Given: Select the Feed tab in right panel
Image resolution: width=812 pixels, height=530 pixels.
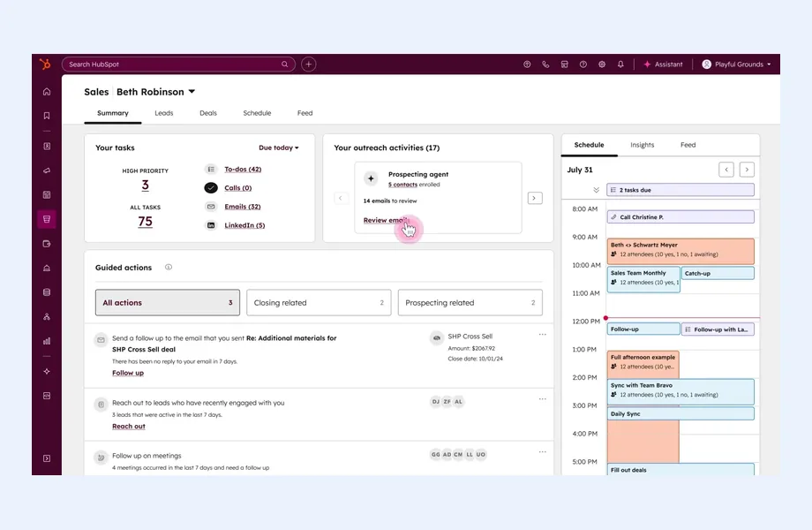Looking at the screenshot, I should (688, 145).
